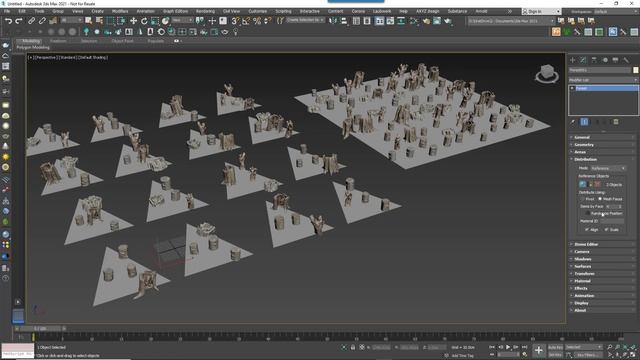Open the Create command panel tab
Image resolution: width=640 pixels, height=360 pixels.
pos(573,60)
